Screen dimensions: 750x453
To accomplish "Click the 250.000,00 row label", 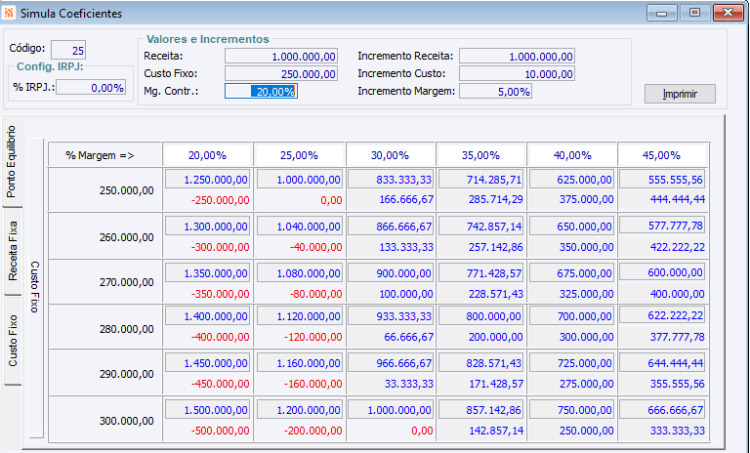I will (127, 190).
